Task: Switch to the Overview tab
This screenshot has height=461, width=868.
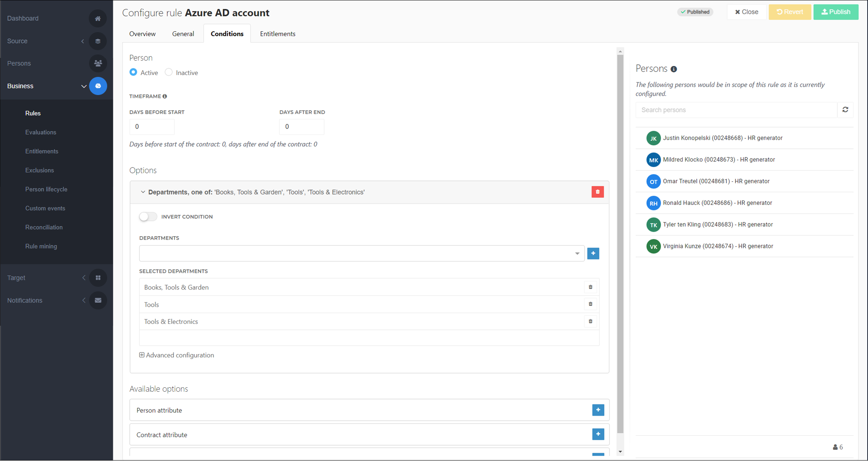Action: [142, 34]
